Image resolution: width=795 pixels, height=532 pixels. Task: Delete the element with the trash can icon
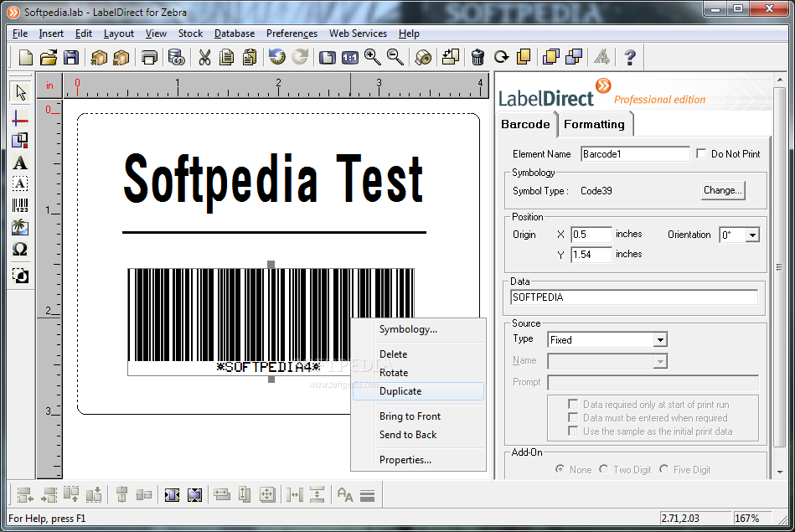(x=478, y=57)
